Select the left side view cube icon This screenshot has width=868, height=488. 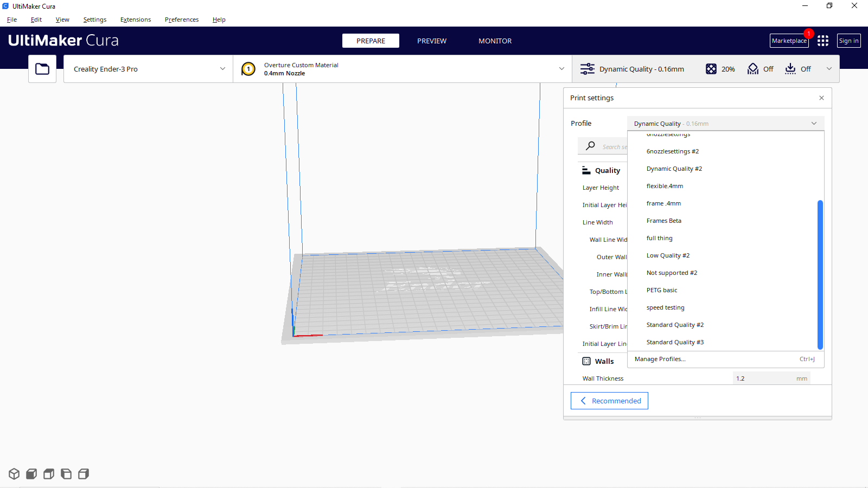coord(66,473)
